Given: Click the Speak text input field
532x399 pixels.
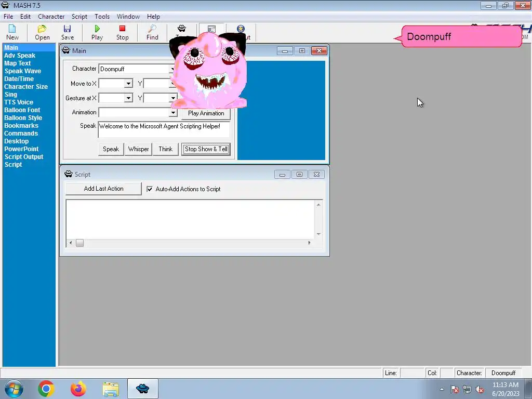Looking at the screenshot, I should [x=164, y=129].
